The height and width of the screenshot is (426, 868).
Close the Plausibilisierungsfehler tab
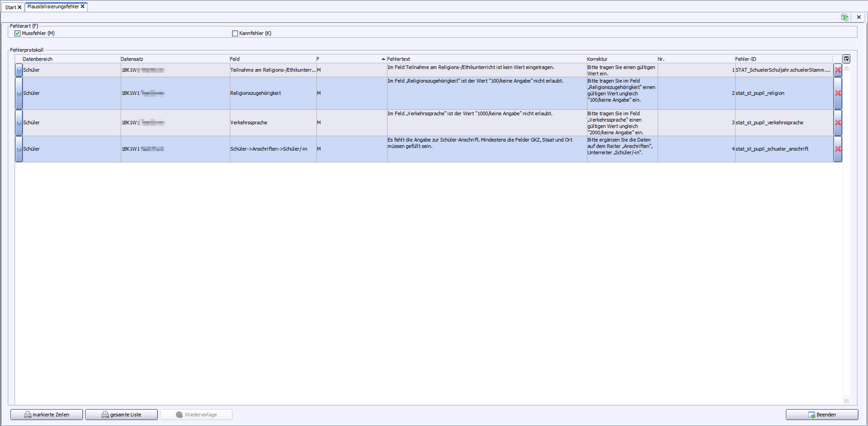pos(83,7)
